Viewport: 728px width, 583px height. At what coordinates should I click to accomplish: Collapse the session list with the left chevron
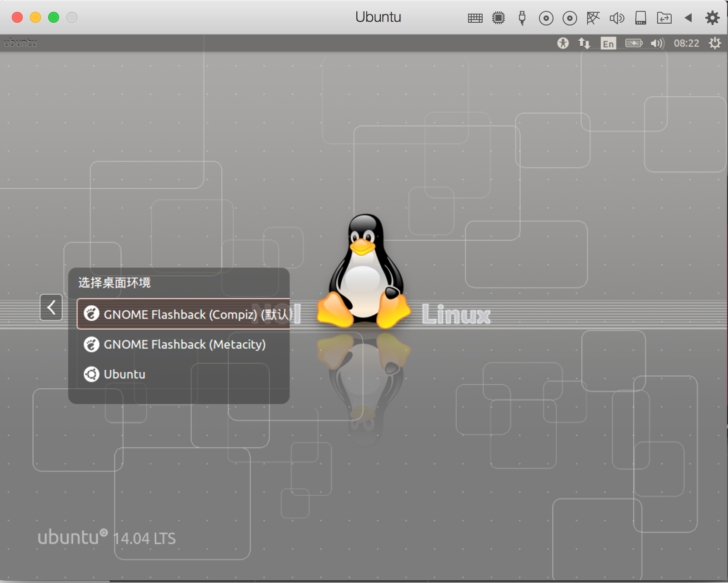pos(51,307)
